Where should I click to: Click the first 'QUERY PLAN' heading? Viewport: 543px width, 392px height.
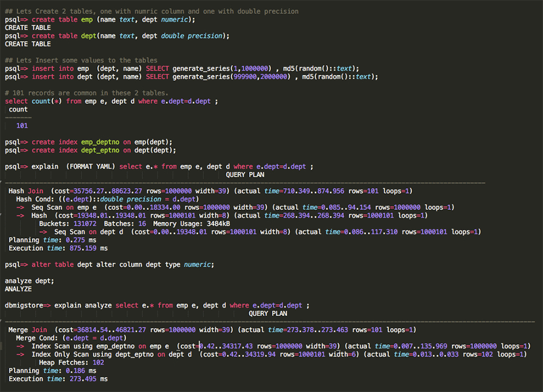pyautogui.click(x=245, y=175)
